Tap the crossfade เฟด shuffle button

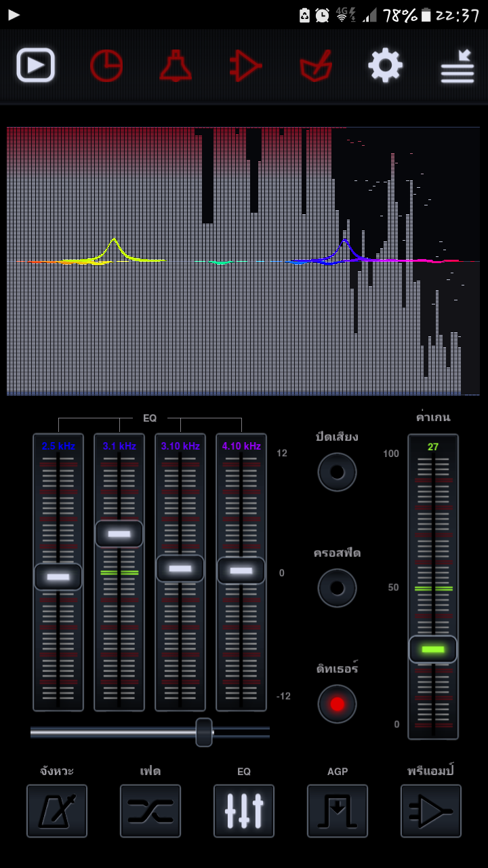150,811
